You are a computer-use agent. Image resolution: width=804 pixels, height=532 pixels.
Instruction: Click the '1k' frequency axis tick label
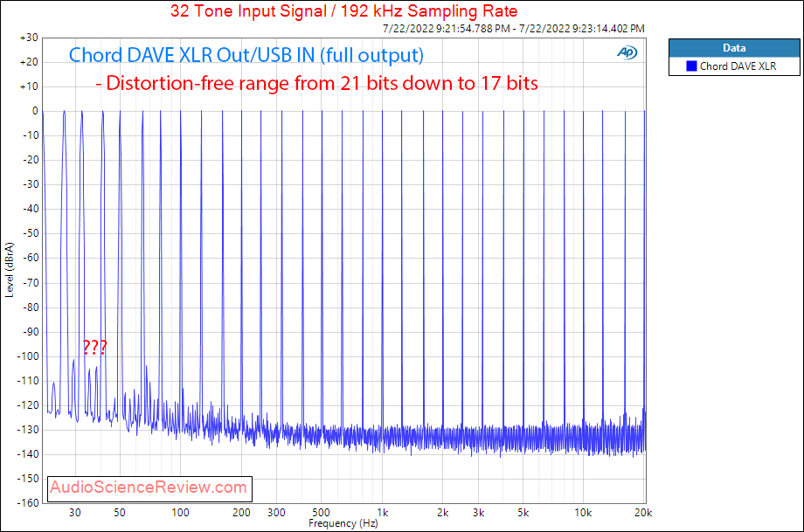(x=383, y=513)
